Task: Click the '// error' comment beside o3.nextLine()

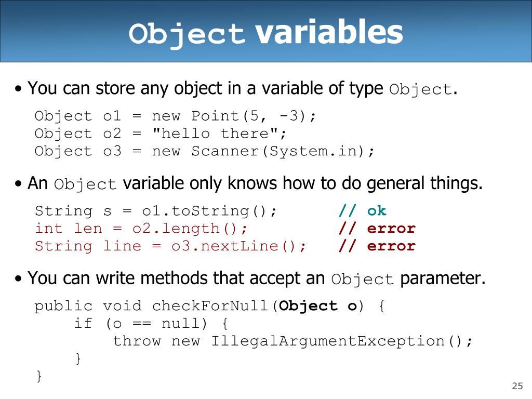Action: click(x=377, y=246)
